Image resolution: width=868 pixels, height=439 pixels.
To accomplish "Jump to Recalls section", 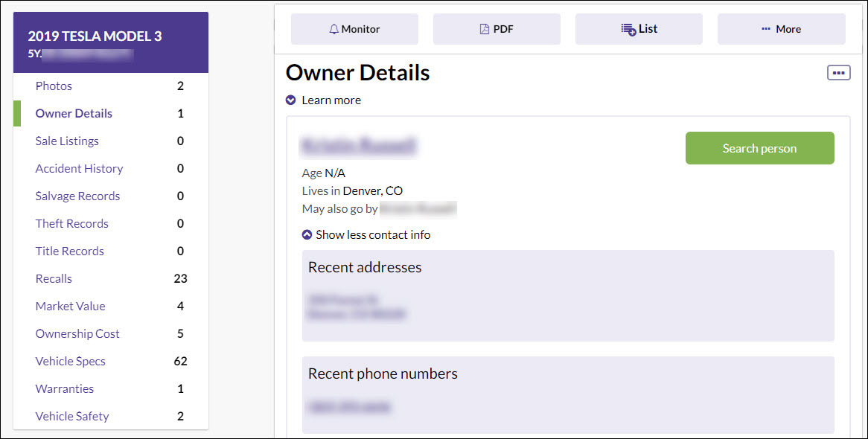I will [x=54, y=278].
